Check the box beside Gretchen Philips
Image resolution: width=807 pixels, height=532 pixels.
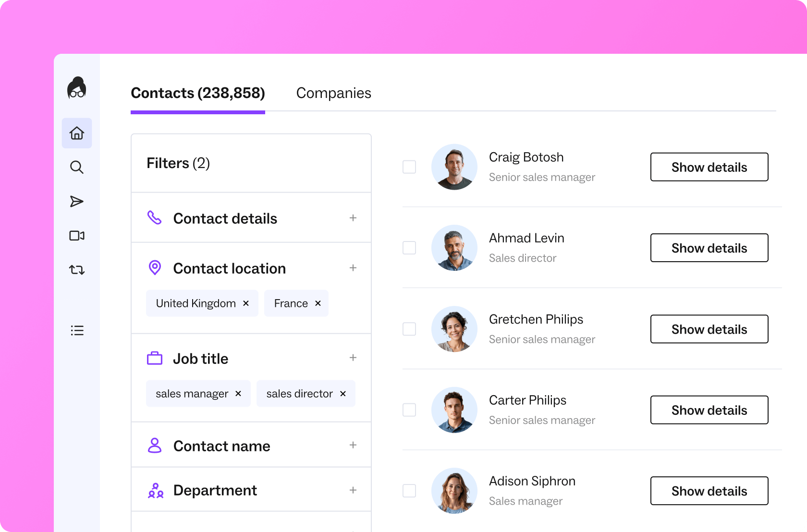click(x=409, y=329)
